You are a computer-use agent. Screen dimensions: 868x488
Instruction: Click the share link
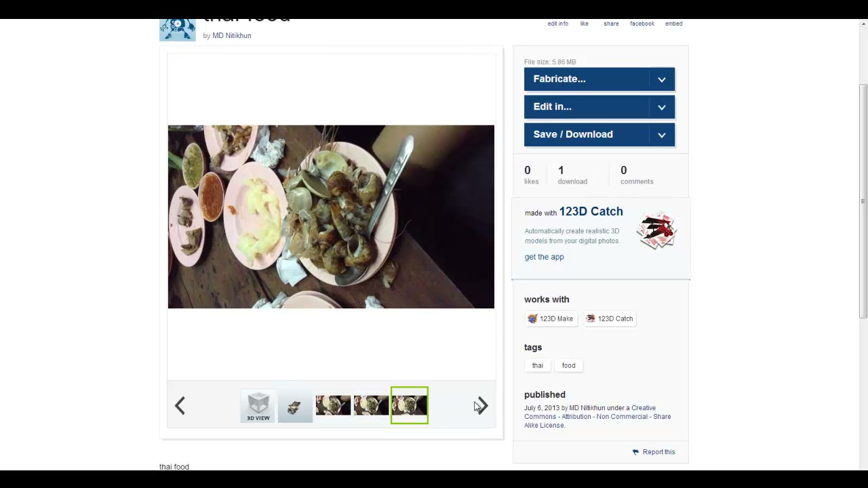[611, 24]
